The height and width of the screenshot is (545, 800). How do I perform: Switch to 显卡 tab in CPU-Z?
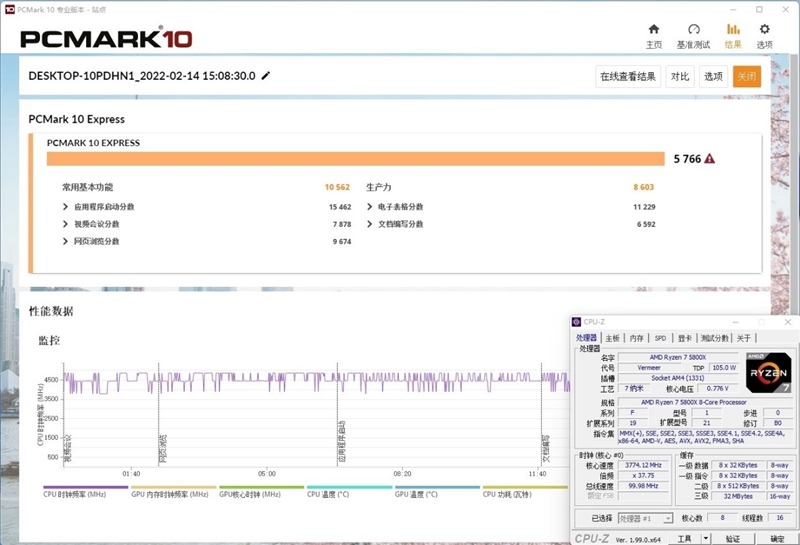click(x=685, y=338)
